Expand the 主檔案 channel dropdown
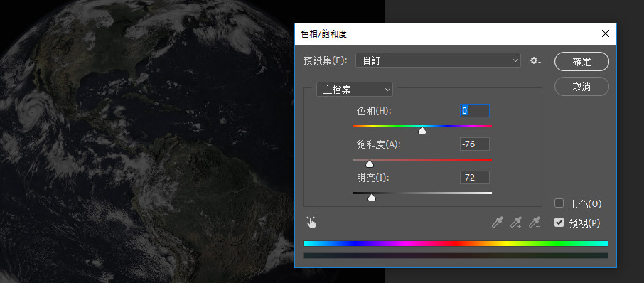 click(355, 90)
